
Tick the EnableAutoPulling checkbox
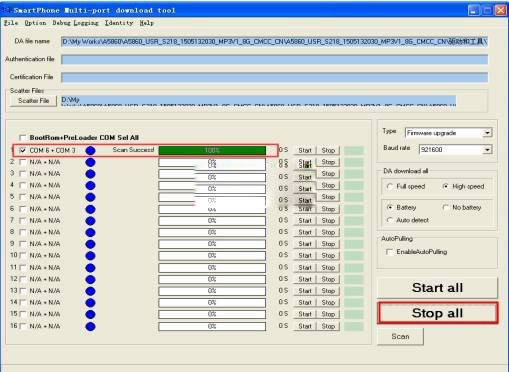pos(389,252)
